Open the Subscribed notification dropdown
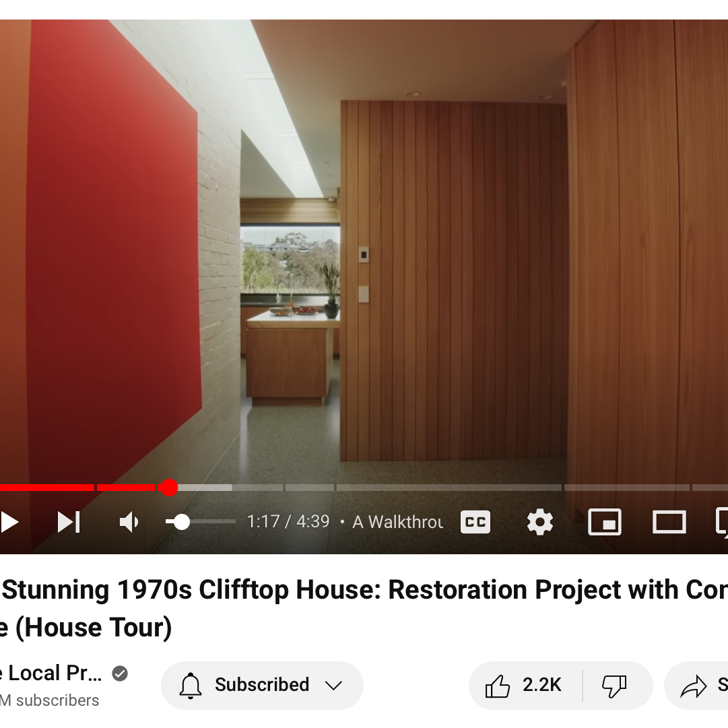The height and width of the screenshot is (728, 728). pyautogui.click(x=262, y=686)
